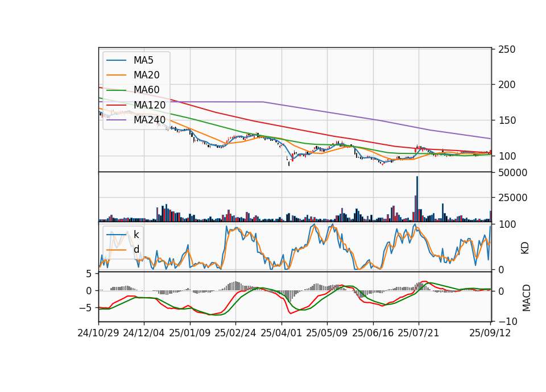Click the 50000 volume axis label
Image resolution: width=546 pixels, height=392 pixels.
pos(512,173)
